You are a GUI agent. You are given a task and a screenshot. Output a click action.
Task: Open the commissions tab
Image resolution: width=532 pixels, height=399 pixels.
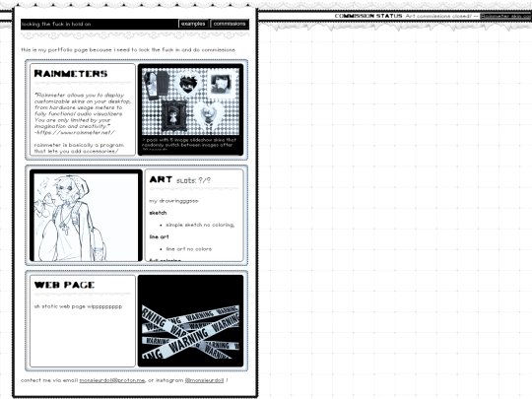click(x=230, y=24)
